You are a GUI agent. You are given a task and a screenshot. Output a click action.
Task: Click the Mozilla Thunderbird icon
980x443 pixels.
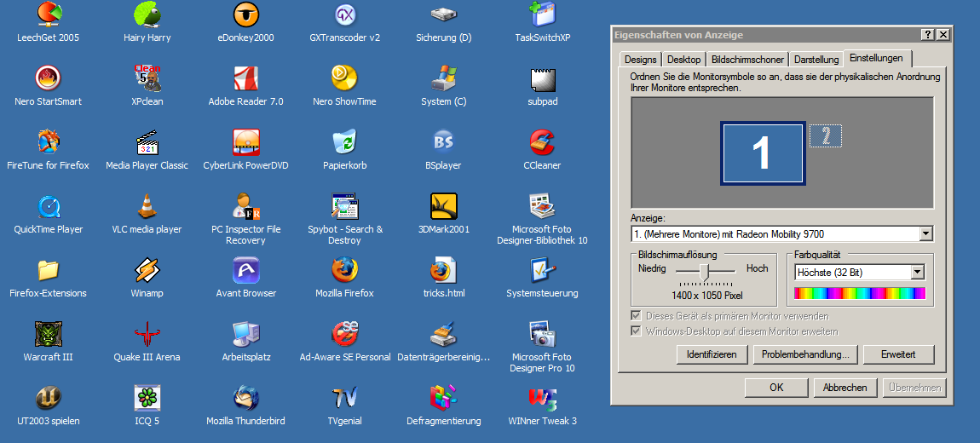(245, 398)
